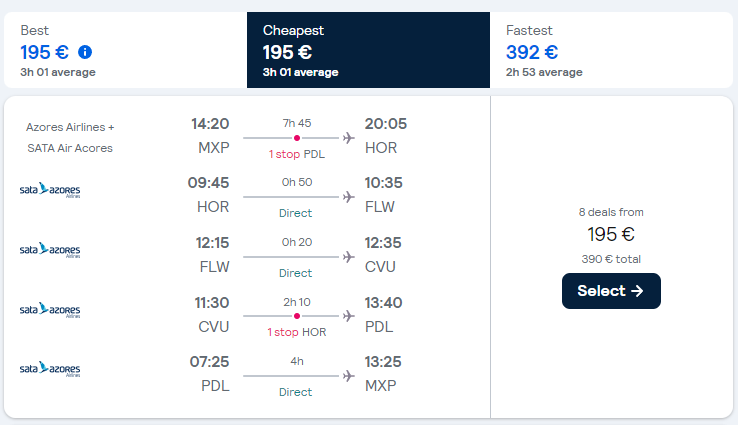Click the Select button for 195 € deal
738x425 pixels.
point(611,291)
